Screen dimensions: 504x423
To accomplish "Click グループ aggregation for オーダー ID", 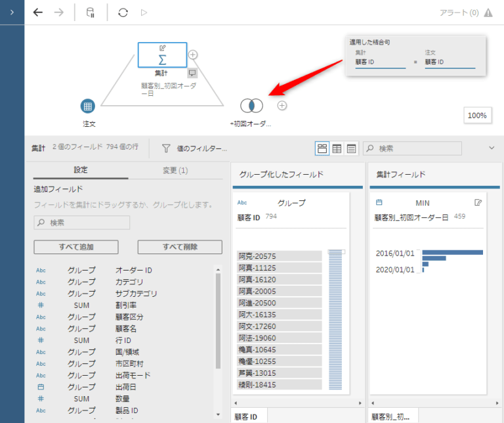I will [81, 270].
